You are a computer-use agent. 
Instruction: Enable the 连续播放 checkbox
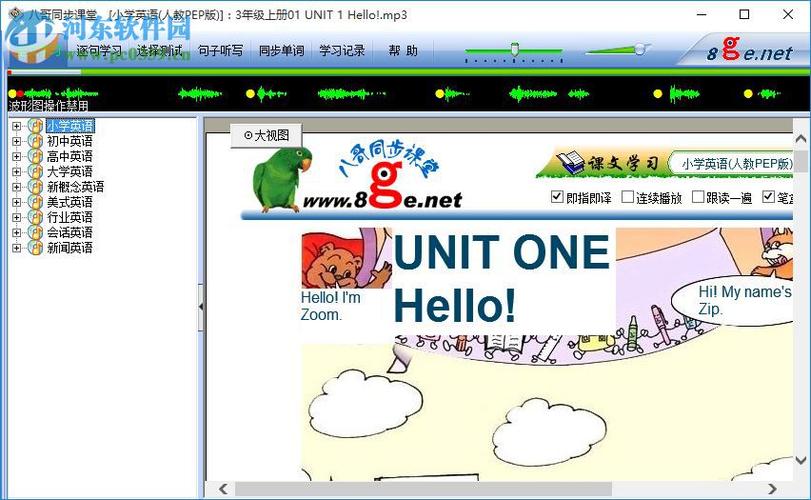click(x=627, y=197)
